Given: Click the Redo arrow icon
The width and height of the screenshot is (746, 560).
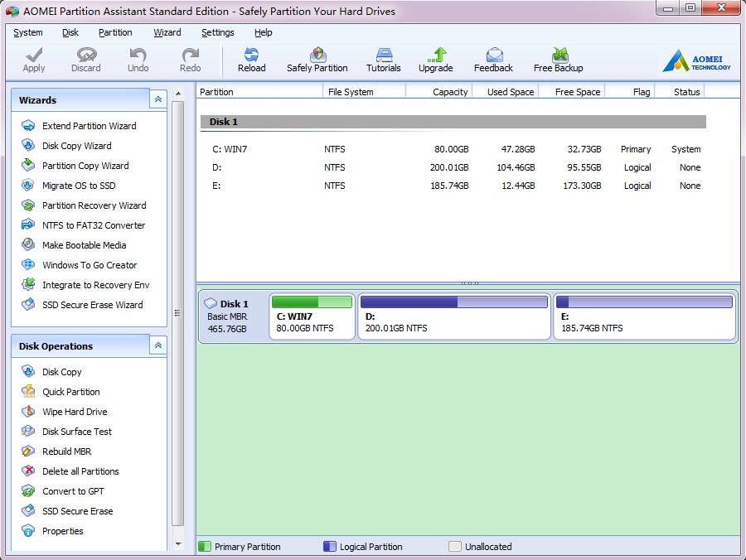Looking at the screenshot, I should [x=191, y=56].
